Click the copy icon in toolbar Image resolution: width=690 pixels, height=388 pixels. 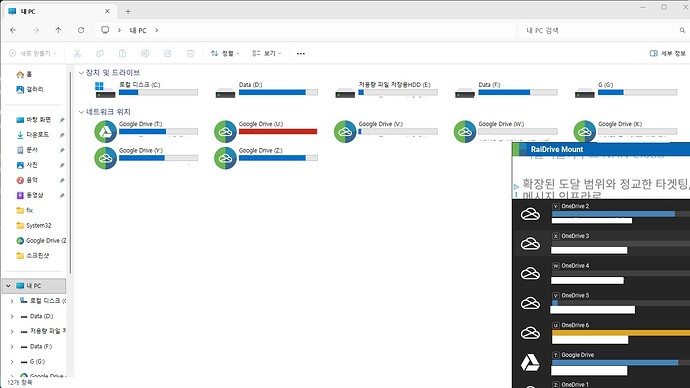pos(100,53)
